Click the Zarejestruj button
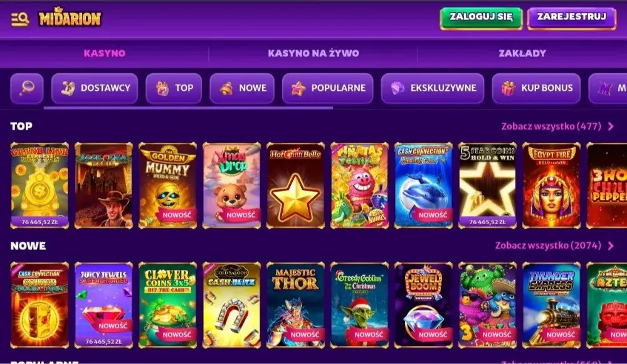The width and height of the screenshot is (627, 364). click(x=572, y=18)
